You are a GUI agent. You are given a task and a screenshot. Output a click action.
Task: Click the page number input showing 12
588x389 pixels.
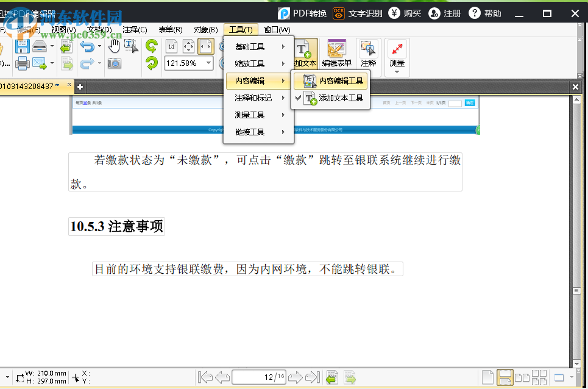(258, 377)
